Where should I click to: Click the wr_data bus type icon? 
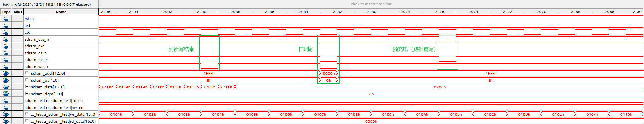click(x=6, y=114)
